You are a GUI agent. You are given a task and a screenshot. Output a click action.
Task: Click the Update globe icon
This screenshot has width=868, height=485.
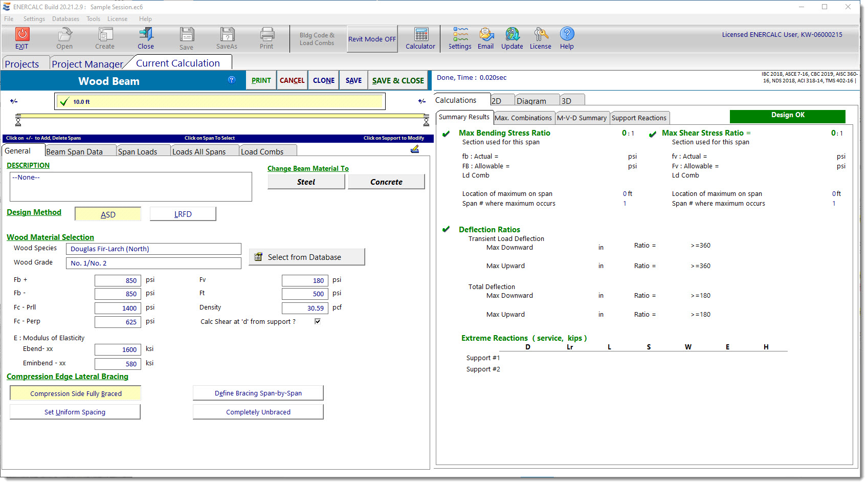click(512, 35)
